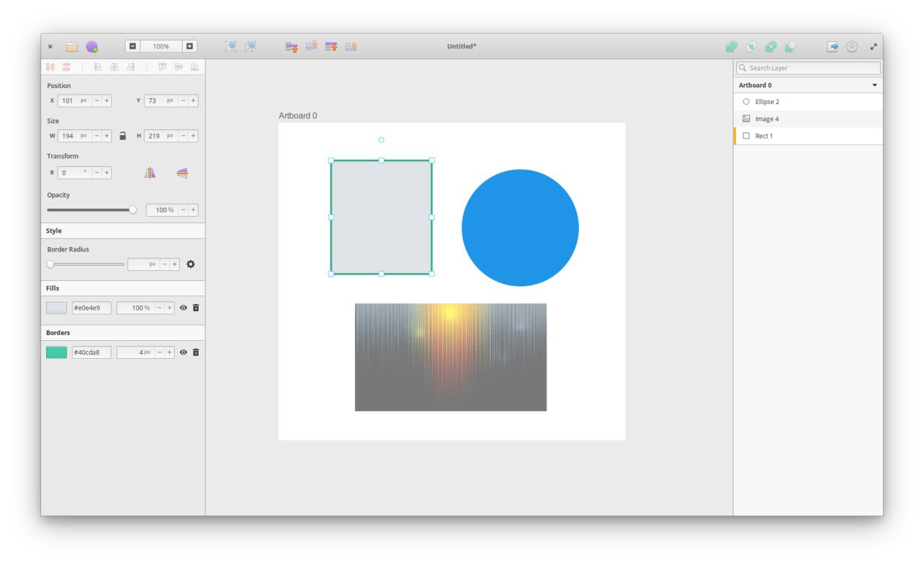Image resolution: width=924 pixels, height=564 pixels.
Task: Decrease the opacity percentage
Action: tap(183, 210)
